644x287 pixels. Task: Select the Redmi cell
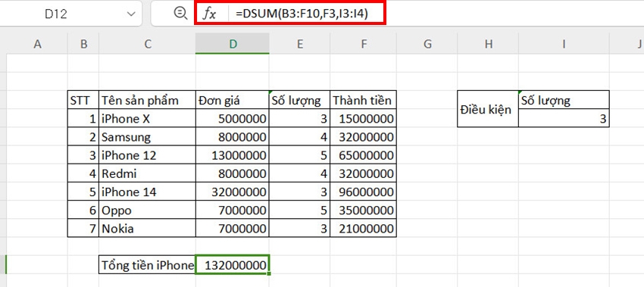[x=148, y=173]
